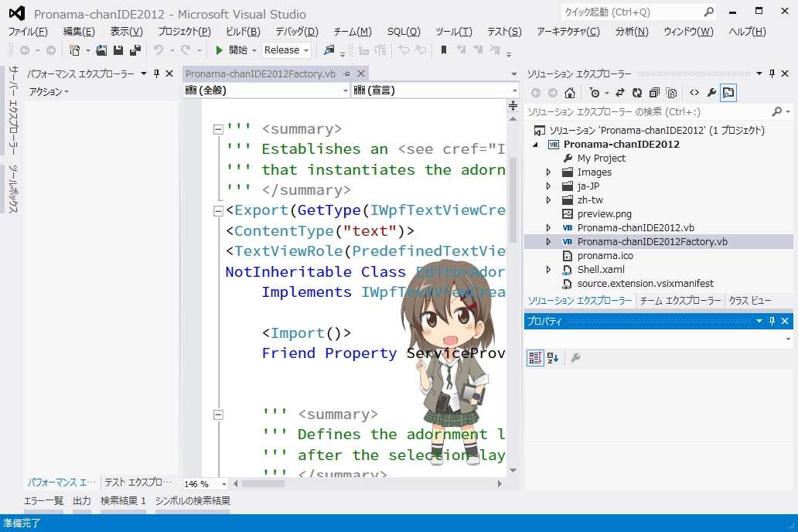798x532 pixels.
Task: Click the アクション dropdown in Performance Explorer
Action: [49, 92]
